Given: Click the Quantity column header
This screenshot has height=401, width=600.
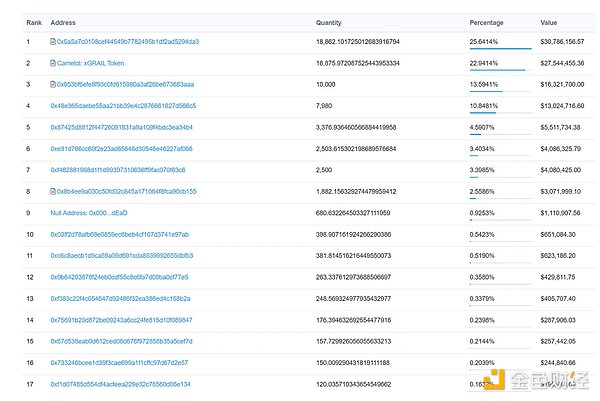Looking at the screenshot, I should click(x=329, y=21).
